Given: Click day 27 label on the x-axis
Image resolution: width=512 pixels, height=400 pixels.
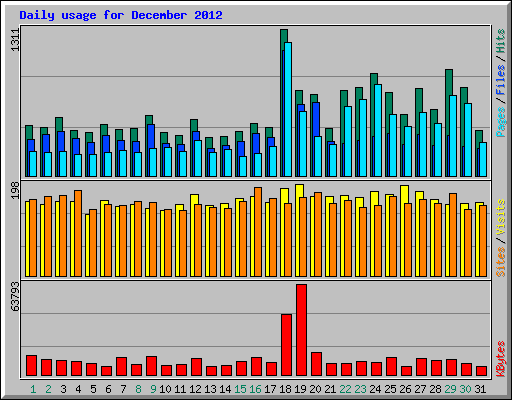Looking at the screenshot, I should [420, 389].
